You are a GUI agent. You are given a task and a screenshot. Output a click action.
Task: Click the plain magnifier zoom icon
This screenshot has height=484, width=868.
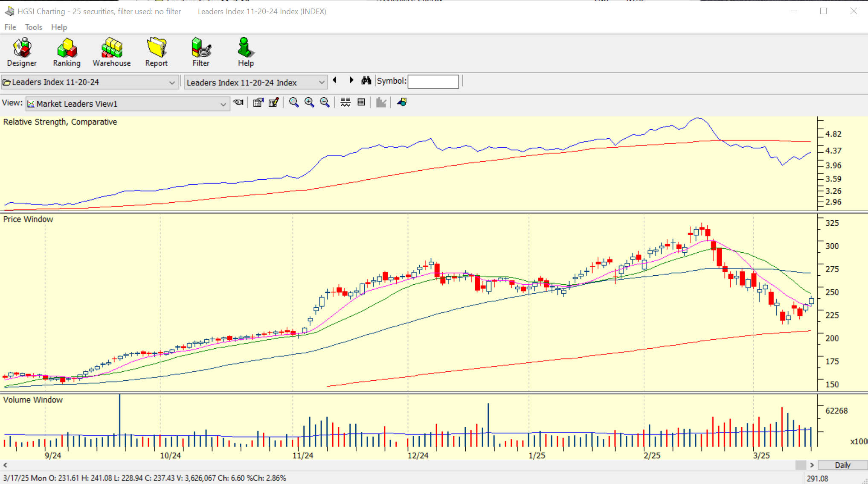(294, 102)
